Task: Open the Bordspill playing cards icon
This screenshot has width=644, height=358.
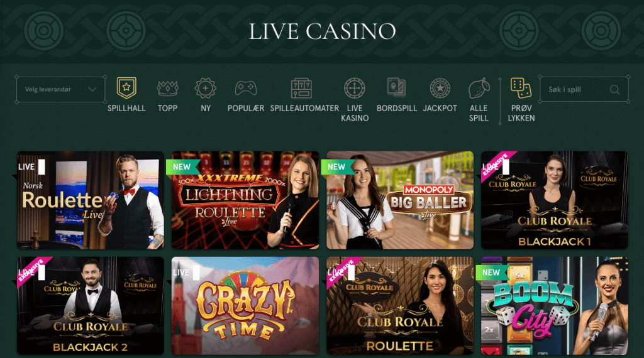Action: (x=396, y=87)
